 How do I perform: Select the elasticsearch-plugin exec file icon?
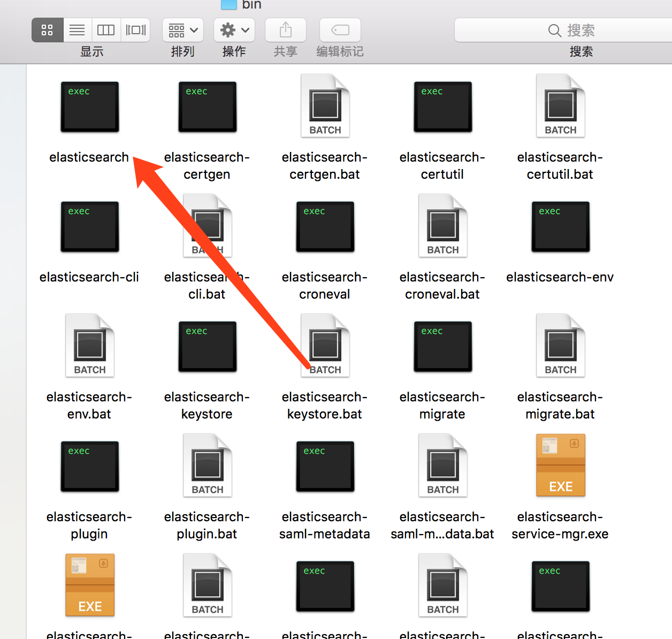coord(89,466)
